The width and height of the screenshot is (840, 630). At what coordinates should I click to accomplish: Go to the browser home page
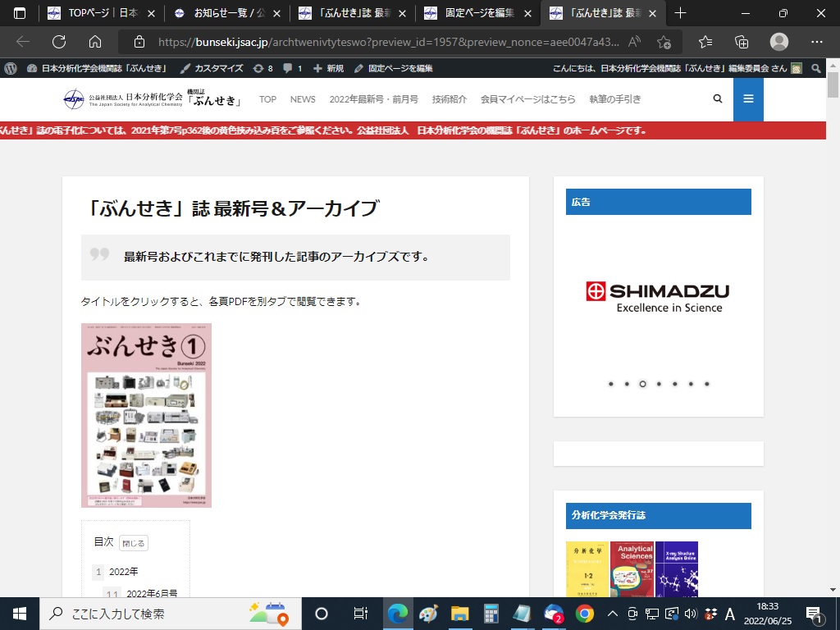click(95, 42)
